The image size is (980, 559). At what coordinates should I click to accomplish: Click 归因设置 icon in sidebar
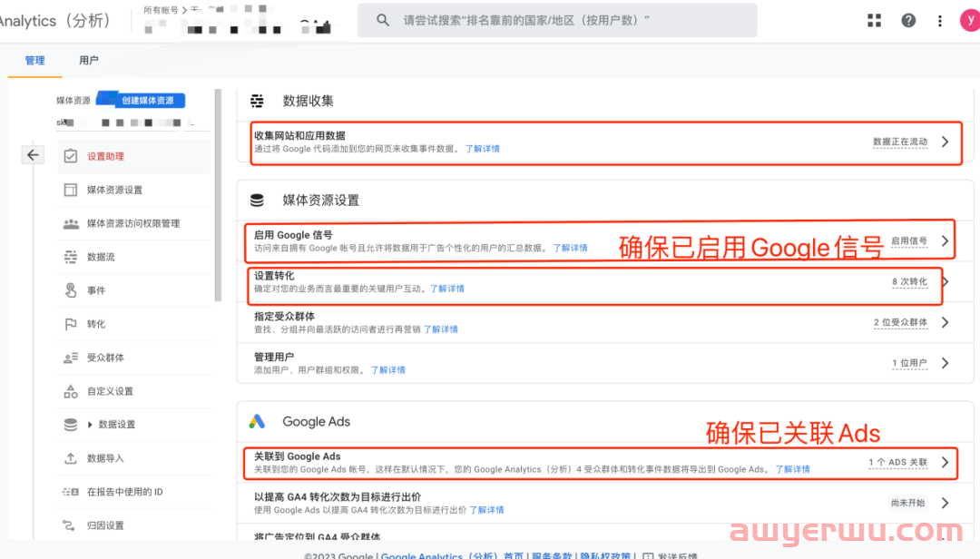click(71, 525)
